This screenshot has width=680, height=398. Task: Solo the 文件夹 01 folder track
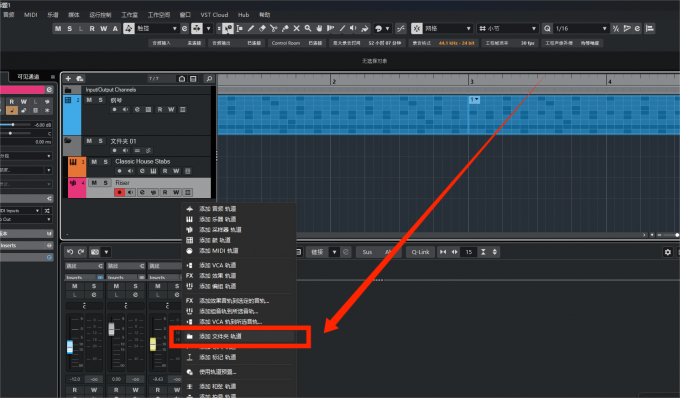point(100,141)
